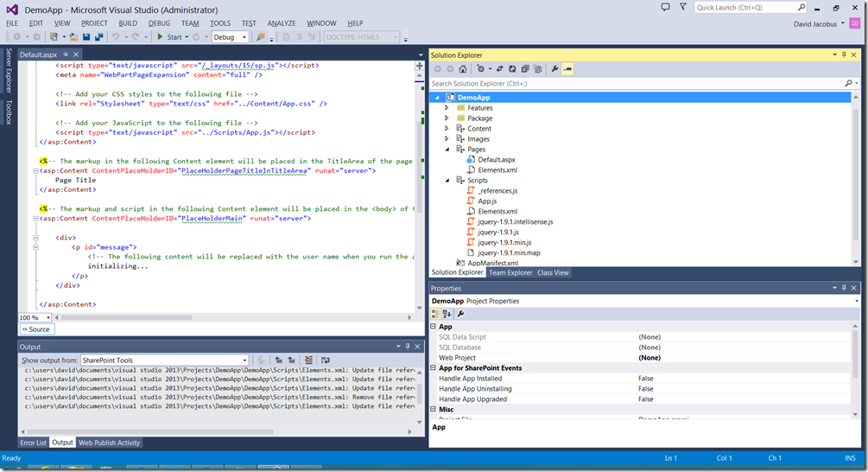Click the New Project toolbar icon
The width and height of the screenshot is (868, 472).
54,37
